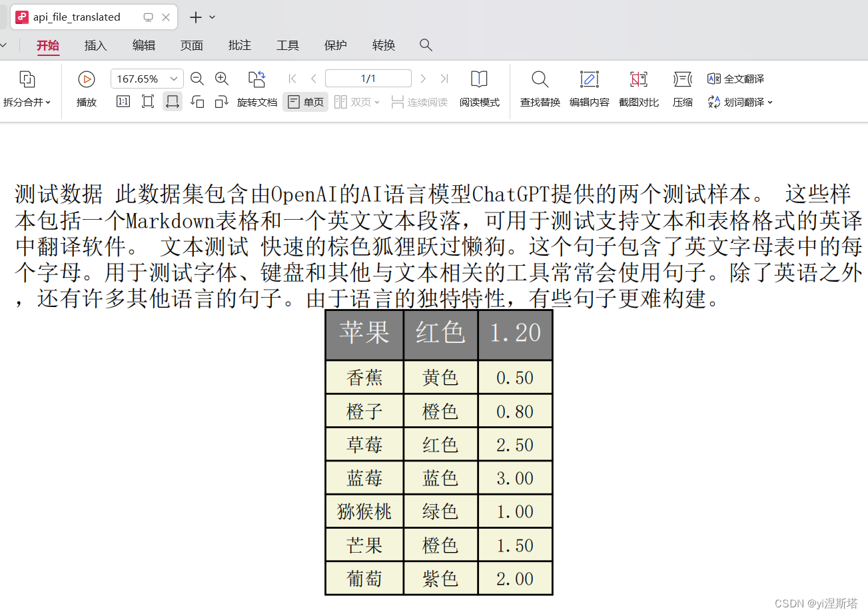The image size is (868, 616).
Task: Click the 黄色 table cell
Action: pyautogui.click(x=440, y=378)
